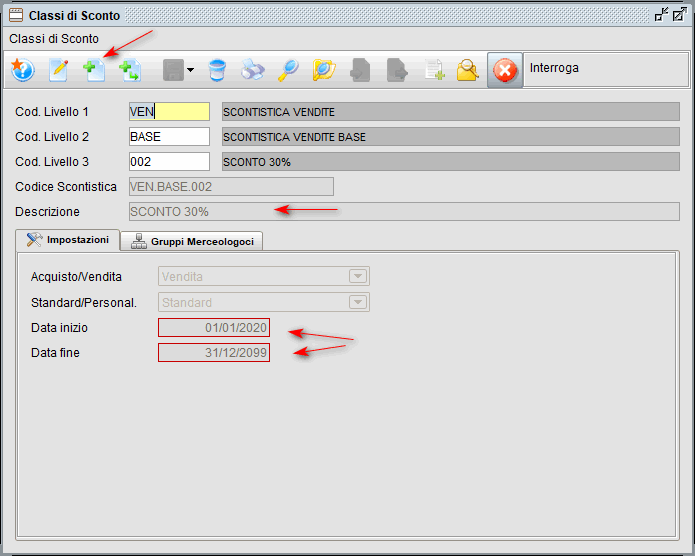
Task: Click the magnifying glass search icon
Action: click(289, 70)
